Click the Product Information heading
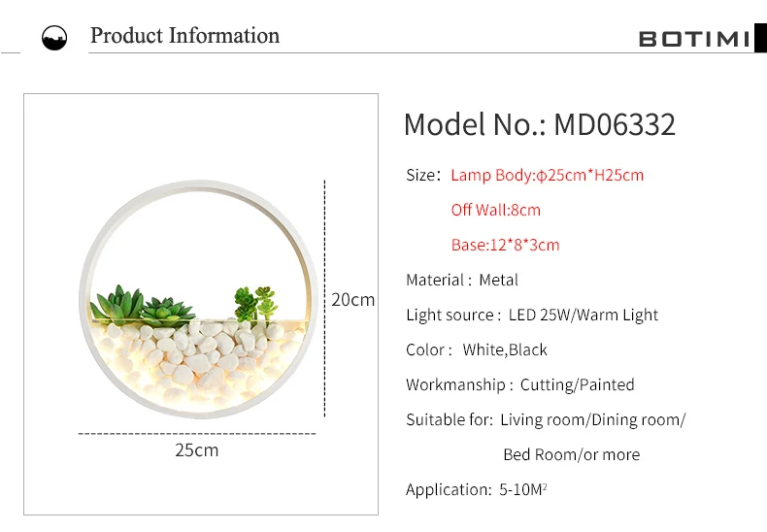Viewport: 767px width, 532px height. (x=184, y=36)
